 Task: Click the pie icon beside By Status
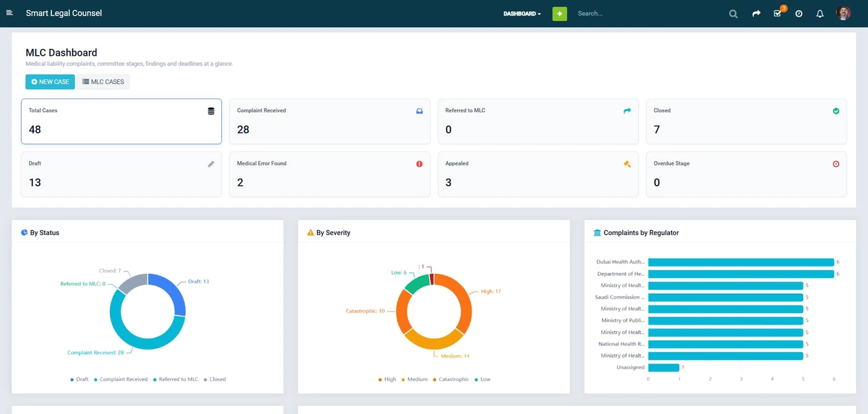point(24,232)
